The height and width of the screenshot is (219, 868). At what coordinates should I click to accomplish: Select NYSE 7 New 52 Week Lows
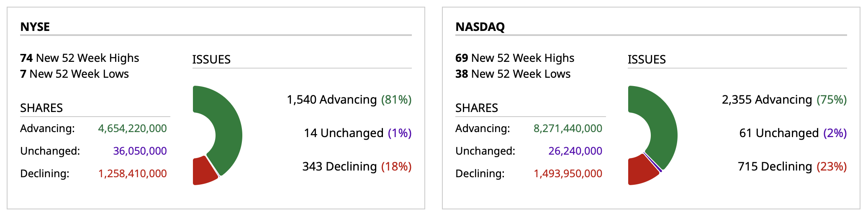(74, 74)
